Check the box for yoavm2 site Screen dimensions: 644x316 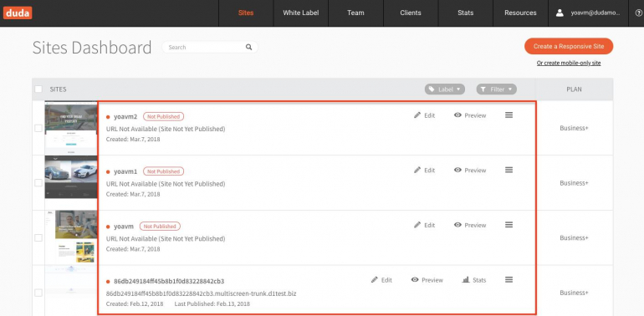point(38,128)
